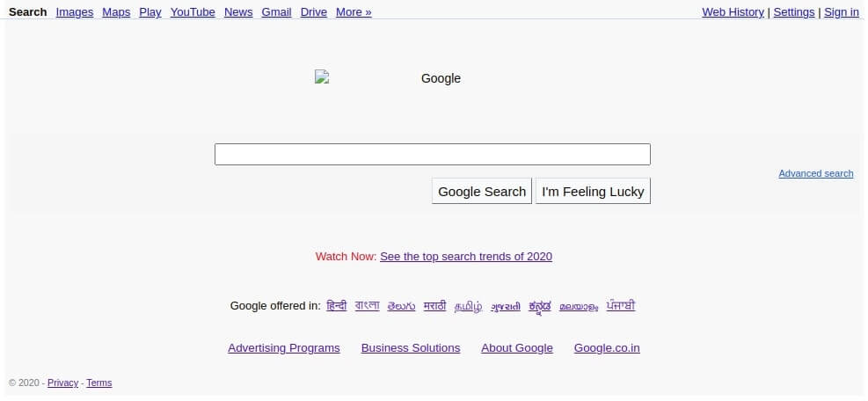Select the Punjabi language link

(621, 306)
